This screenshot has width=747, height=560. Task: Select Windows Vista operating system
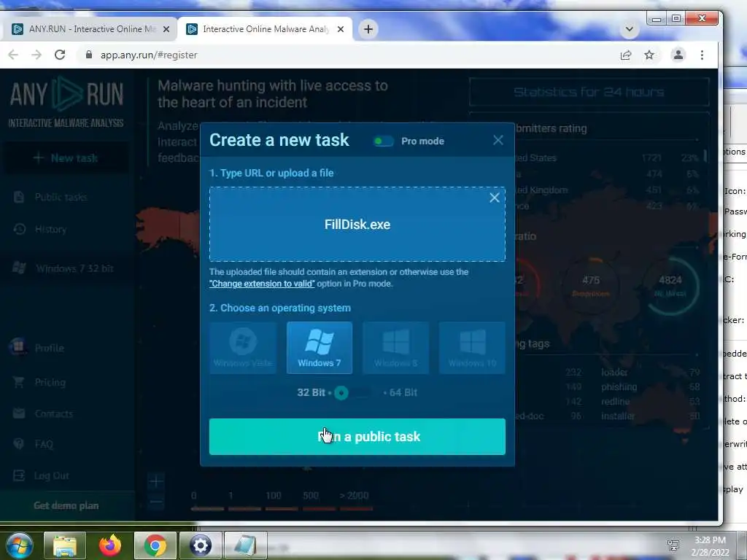(x=243, y=348)
